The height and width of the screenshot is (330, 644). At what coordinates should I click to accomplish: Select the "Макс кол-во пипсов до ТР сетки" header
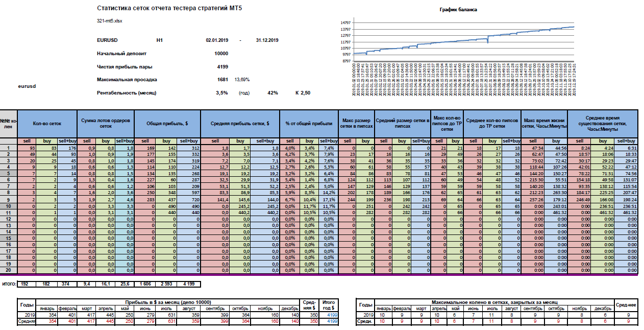tap(447, 123)
